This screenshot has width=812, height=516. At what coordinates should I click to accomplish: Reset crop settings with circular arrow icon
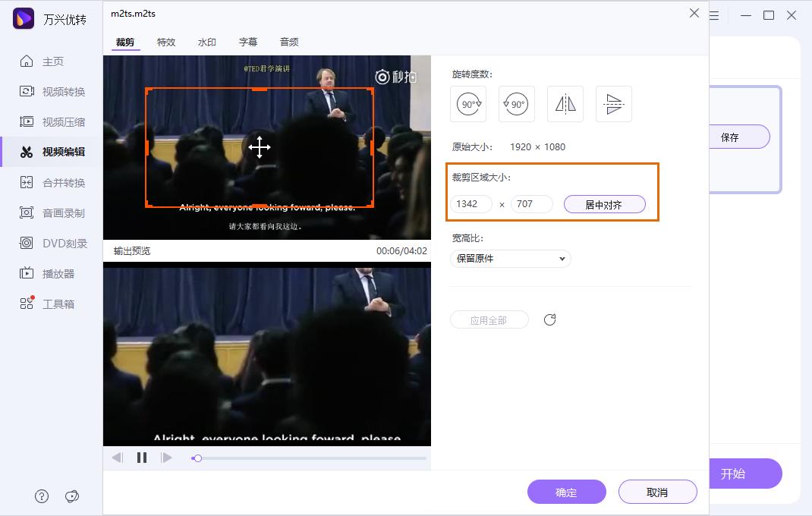(x=550, y=319)
